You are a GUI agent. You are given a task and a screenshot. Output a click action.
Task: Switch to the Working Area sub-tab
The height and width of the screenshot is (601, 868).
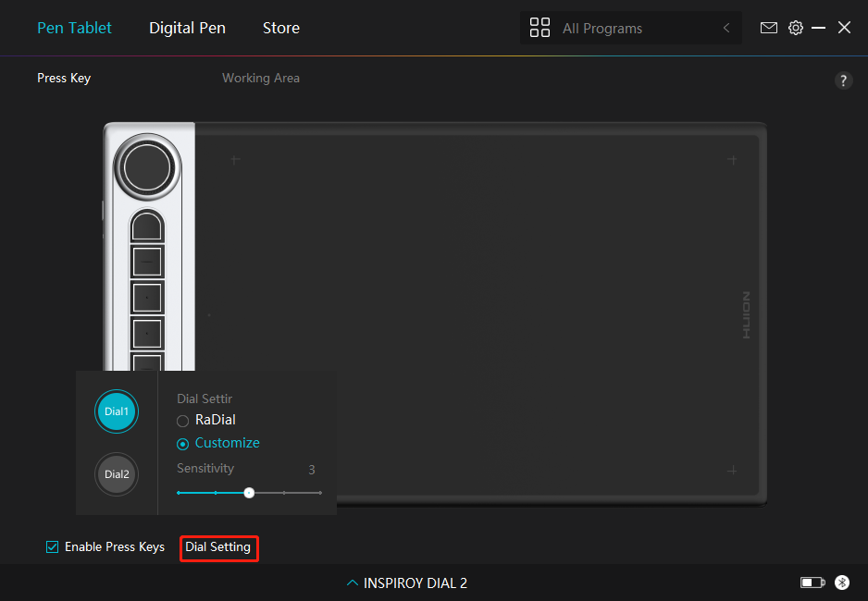261,78
